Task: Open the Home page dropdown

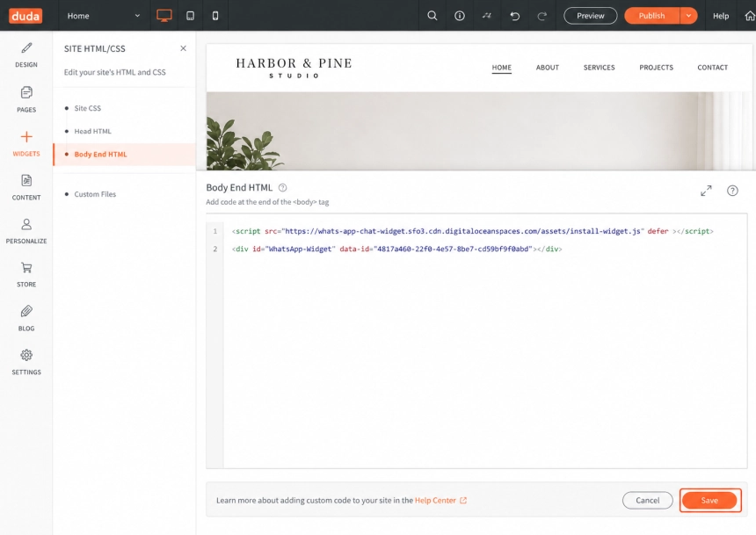Action: [x=103, y=16]
